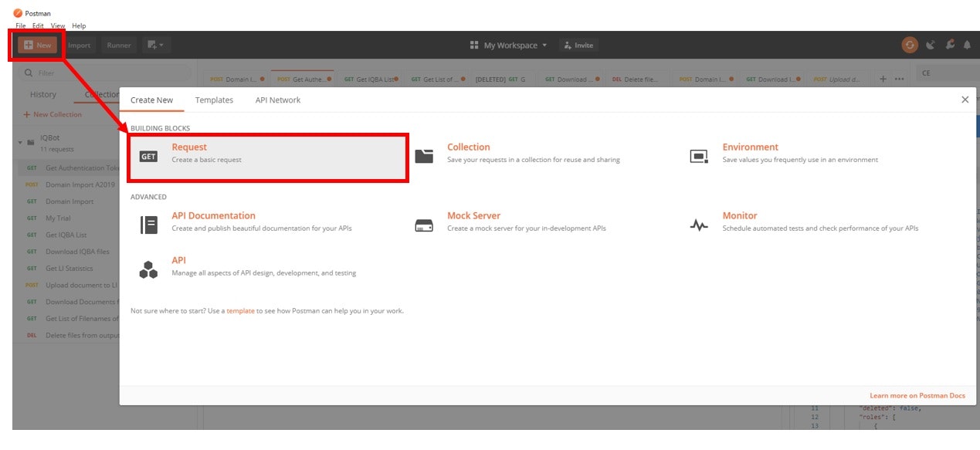Click the New button in the toolbar
980x450 pixels.
[37, 45]
